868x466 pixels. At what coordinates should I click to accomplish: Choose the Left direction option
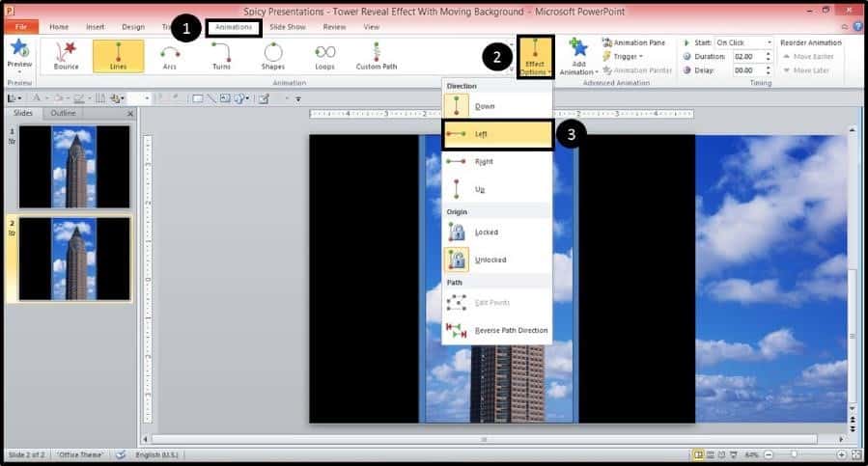point(497,134)
